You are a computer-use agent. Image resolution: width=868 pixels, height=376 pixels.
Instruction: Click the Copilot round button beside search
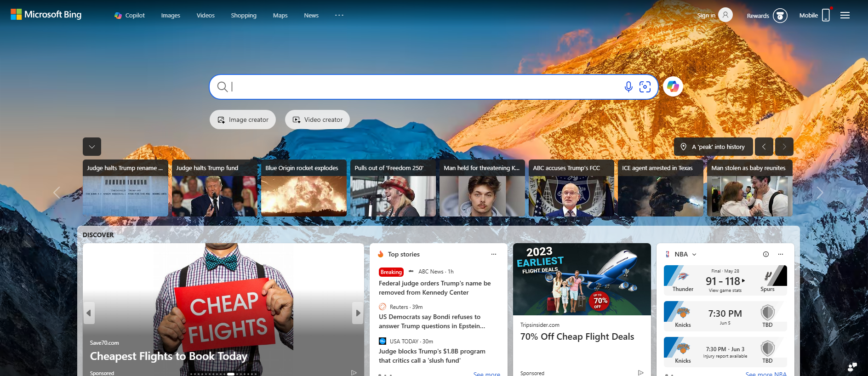pos(673,86)
